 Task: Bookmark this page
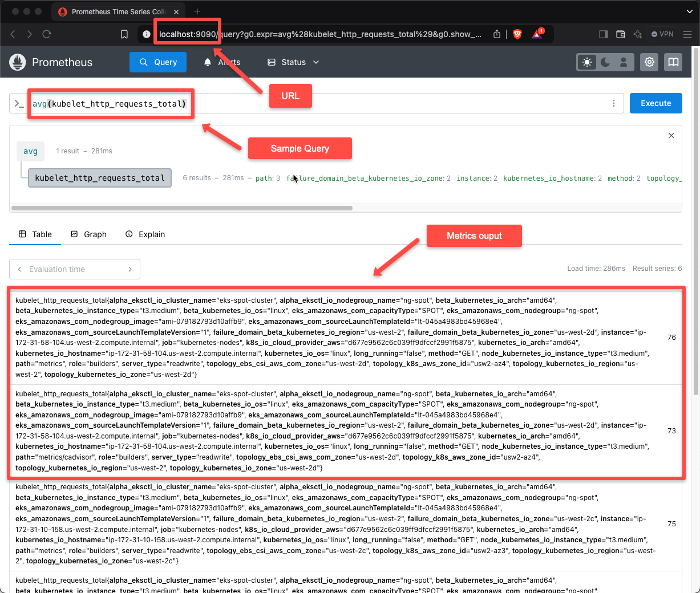[124, 34]
